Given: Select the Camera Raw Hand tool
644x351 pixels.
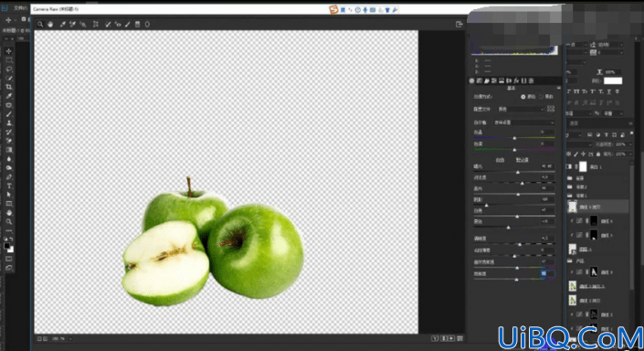Looking at the screenshot, I should 50,25.
